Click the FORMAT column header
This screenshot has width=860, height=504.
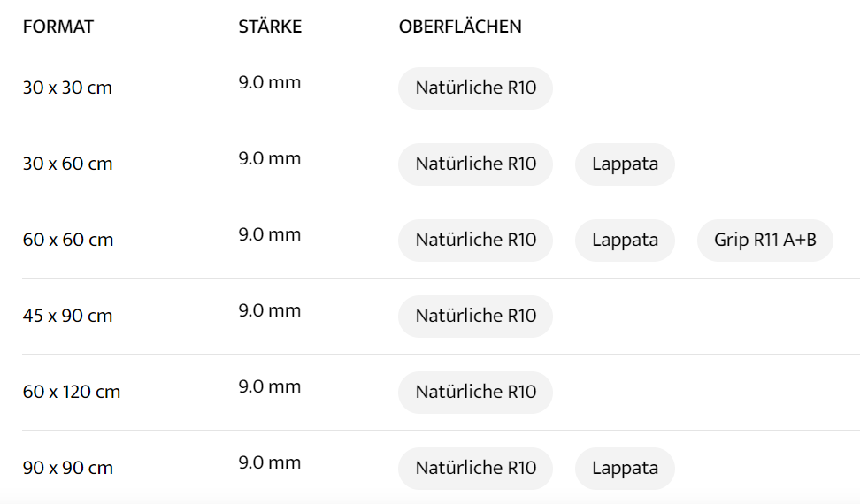tap(58, 27)
